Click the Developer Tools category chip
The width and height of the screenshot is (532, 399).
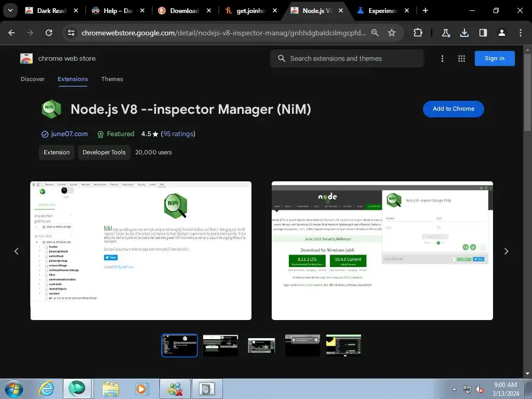click(104, 152)
